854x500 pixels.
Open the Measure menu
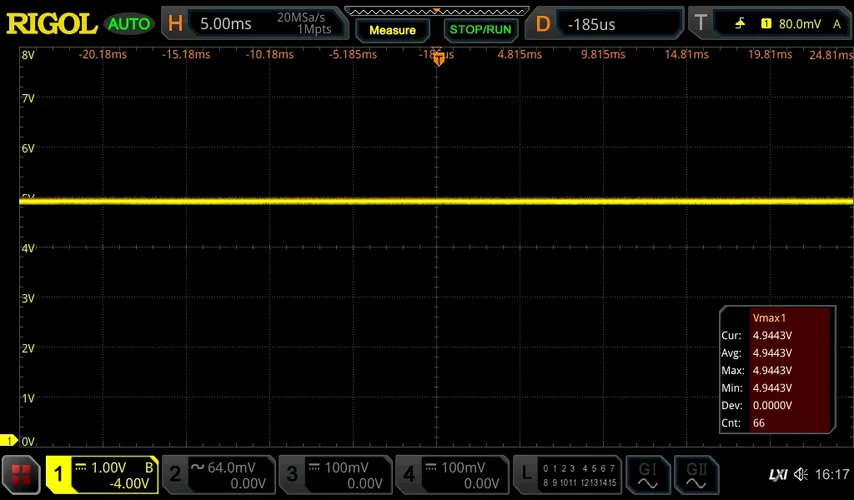(392, 31)
